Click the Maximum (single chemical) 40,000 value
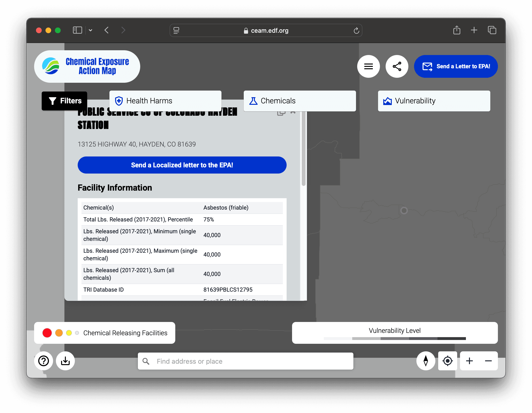Image resolution: width=532 pixels, height=413 pixels. point(212,254)
